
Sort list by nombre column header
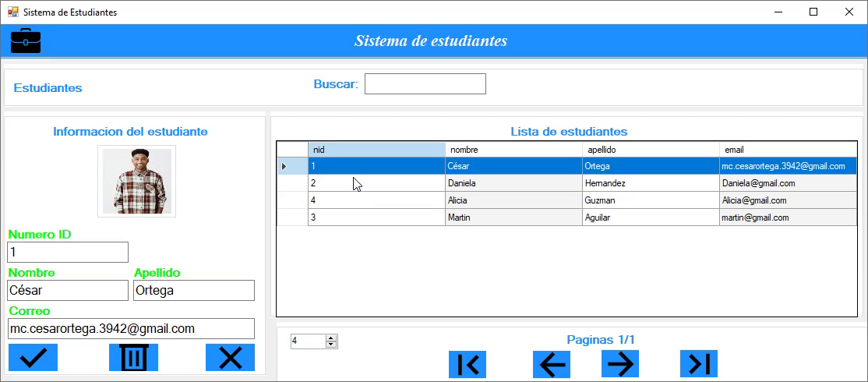tap(513, 150)
